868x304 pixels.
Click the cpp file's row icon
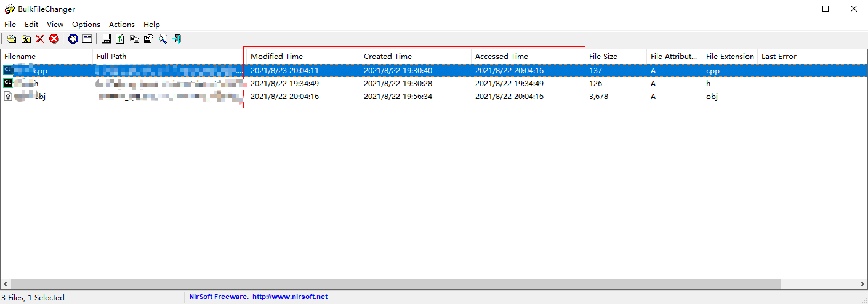click(8, 70)
